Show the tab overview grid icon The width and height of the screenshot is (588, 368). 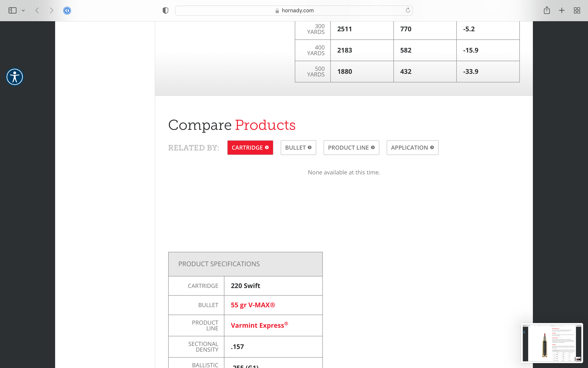(577, 10)
